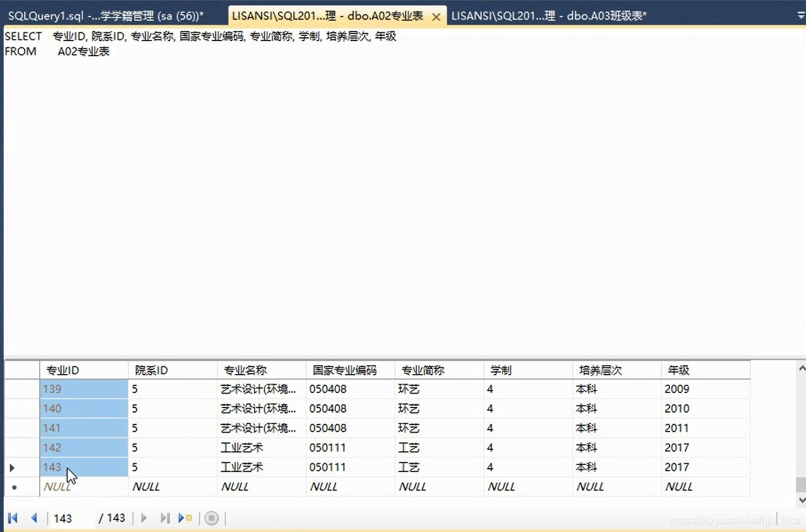Image resolution: width=806 pixels, height=532 pixels.
Task: Click 专业名称 cell 工业艺术 in row 143
Action: [x=262, y=468]
